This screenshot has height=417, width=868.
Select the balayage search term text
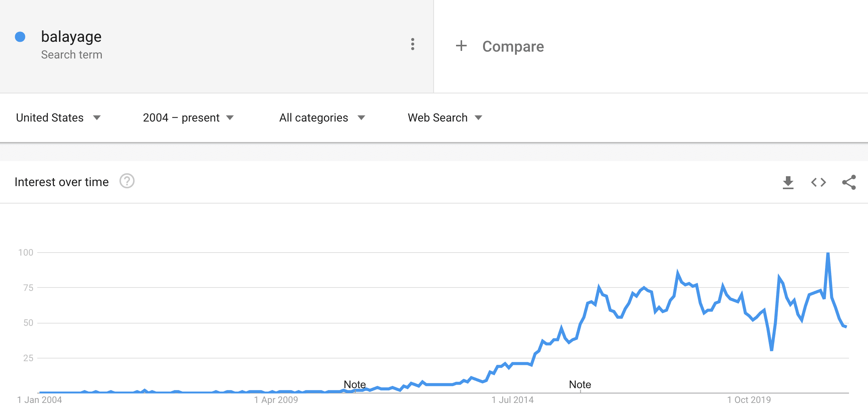(x=71, y=36)
